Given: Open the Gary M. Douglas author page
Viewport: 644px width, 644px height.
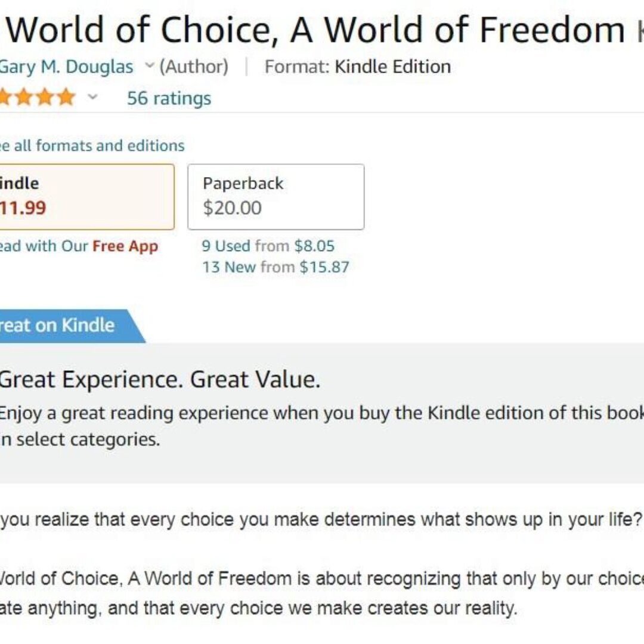Looking at the screenshot, I should [x=66, y=67].
